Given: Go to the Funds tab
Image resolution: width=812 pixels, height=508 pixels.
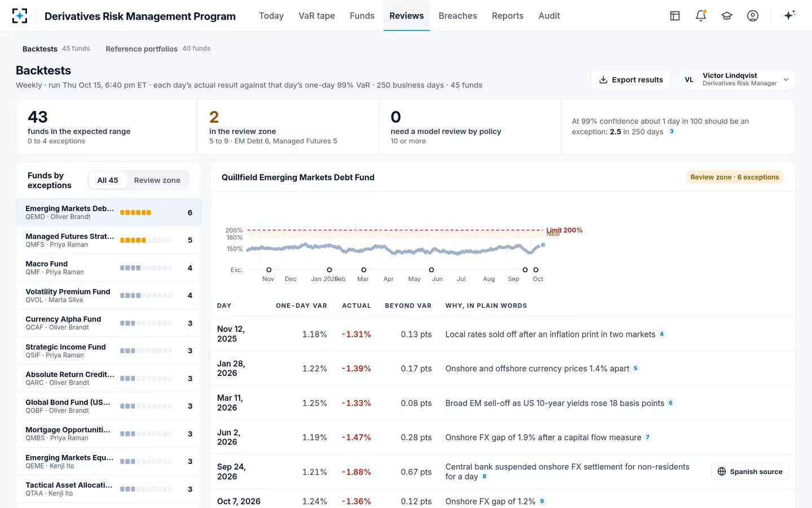Looking at the screenshot, I should tap(362, 16).
